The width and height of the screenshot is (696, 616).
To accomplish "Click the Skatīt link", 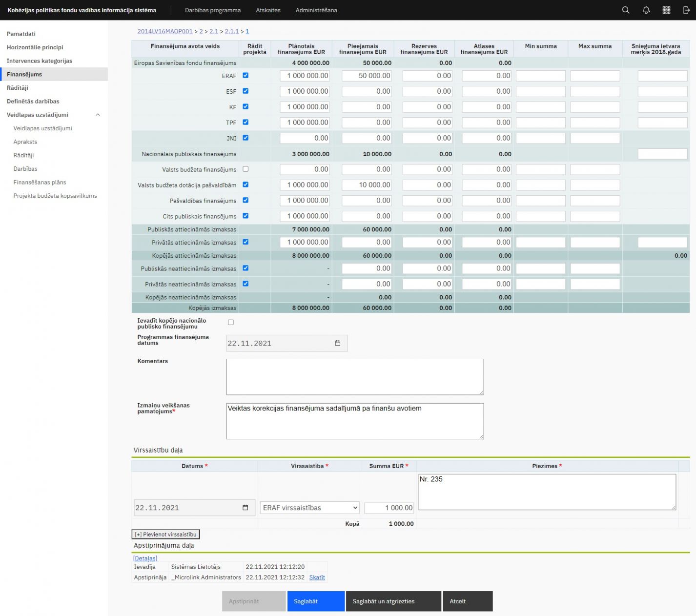I will 317,577.
